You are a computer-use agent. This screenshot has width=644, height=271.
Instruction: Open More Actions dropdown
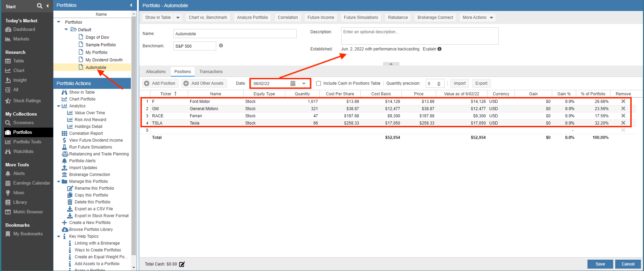pos(478,17)
